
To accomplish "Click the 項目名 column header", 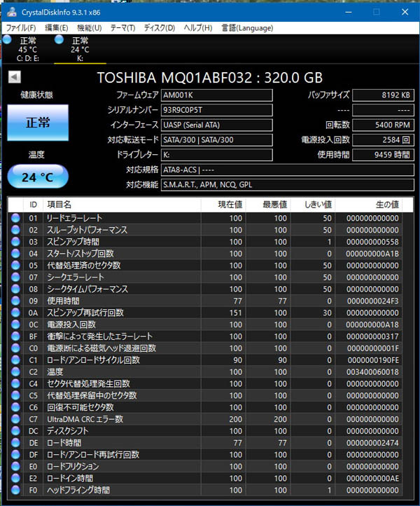I will tap(122, 205).
